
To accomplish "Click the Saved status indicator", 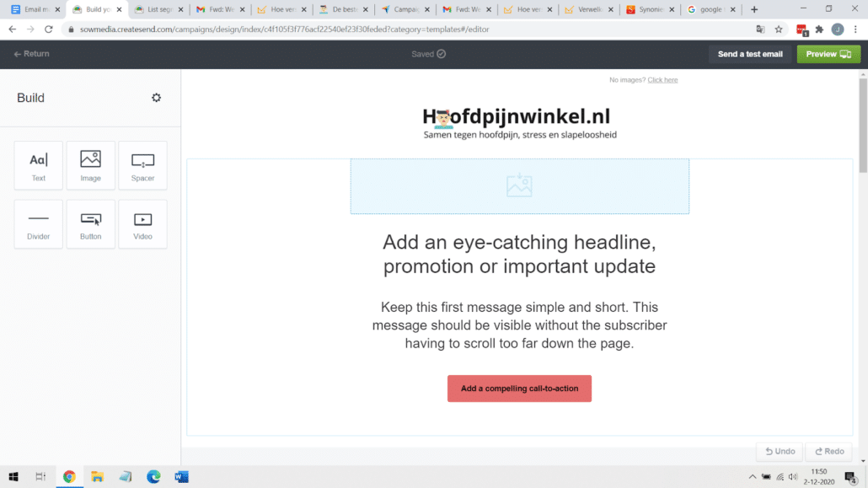I will (428, 54).
